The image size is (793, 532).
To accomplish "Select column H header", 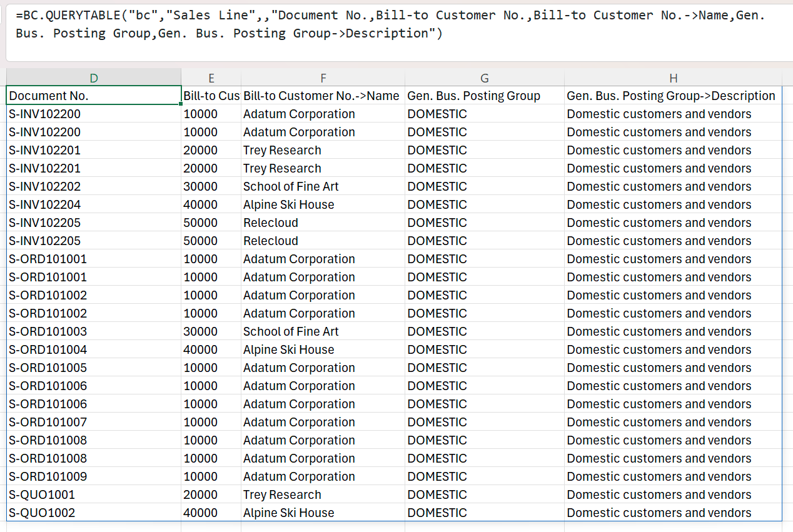I will tap(673, 78).
